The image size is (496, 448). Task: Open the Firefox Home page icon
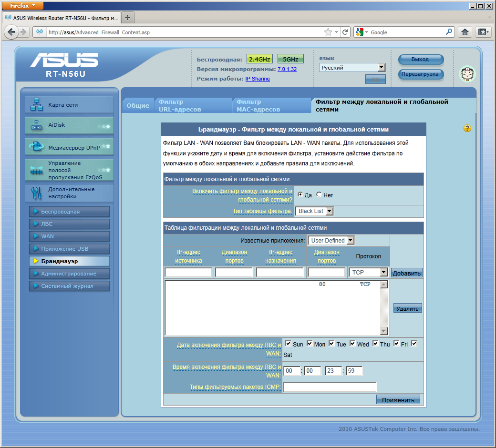[x=465, y=32]
